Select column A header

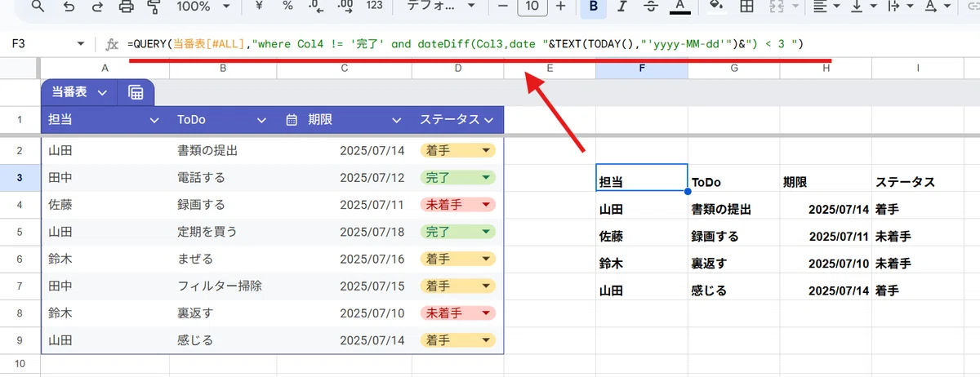[105, 69]
